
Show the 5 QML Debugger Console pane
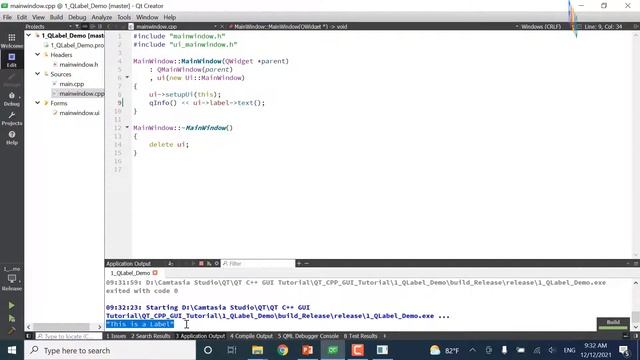[308, 336]
